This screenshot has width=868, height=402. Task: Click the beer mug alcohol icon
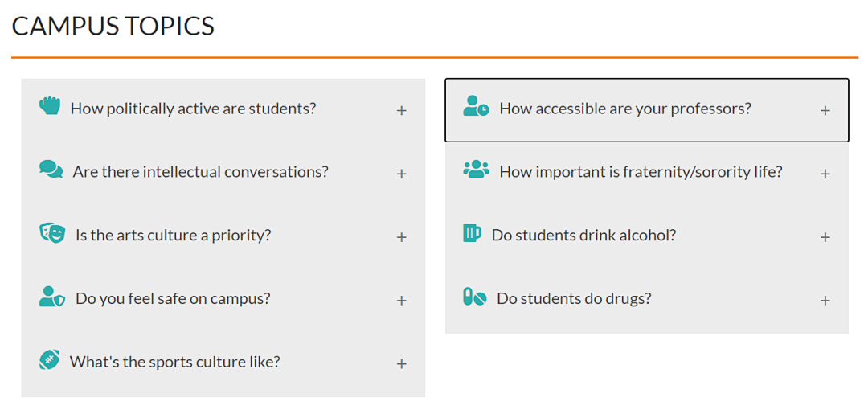tap(472, 232)
